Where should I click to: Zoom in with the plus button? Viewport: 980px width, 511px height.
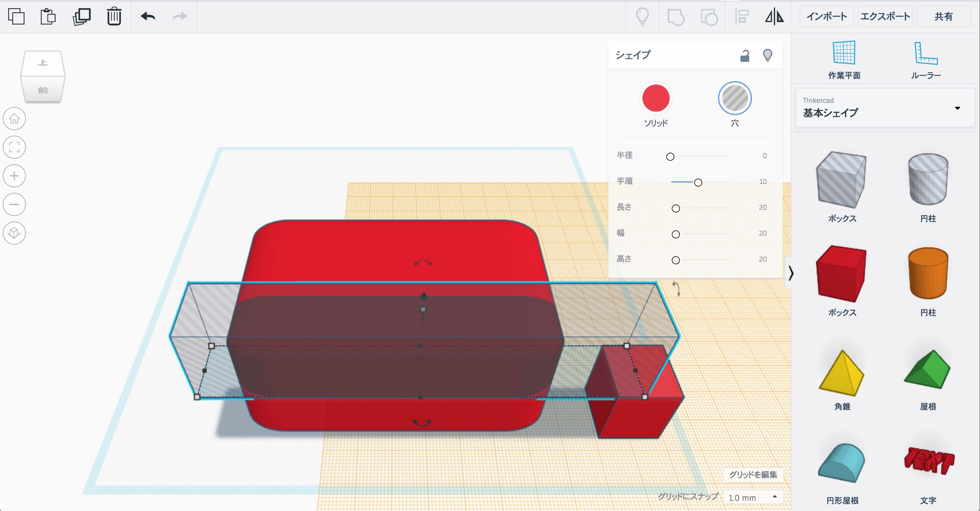pyautogui.click(x=14, y=176)
